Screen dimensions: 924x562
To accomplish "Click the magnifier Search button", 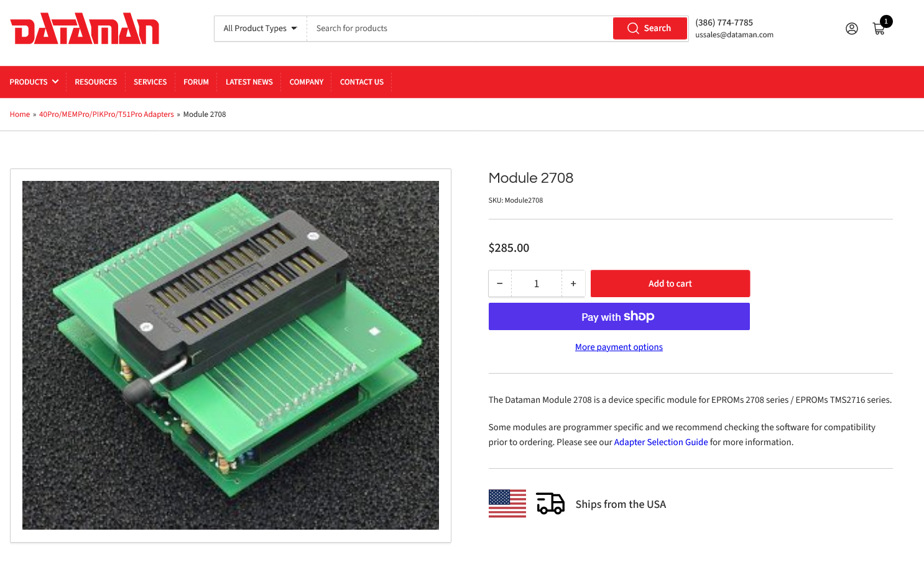I will [x=650, y=29].
